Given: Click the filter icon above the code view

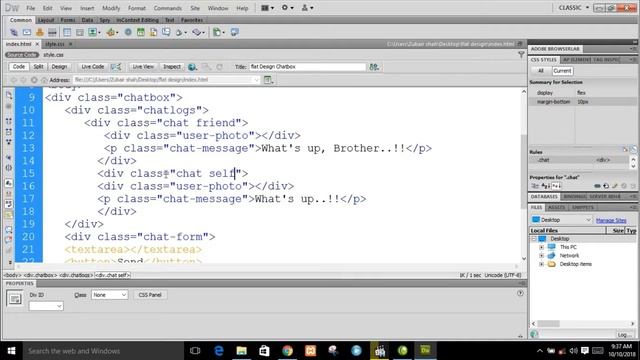Looking at the screenshot, I should [x=521, y=54].
